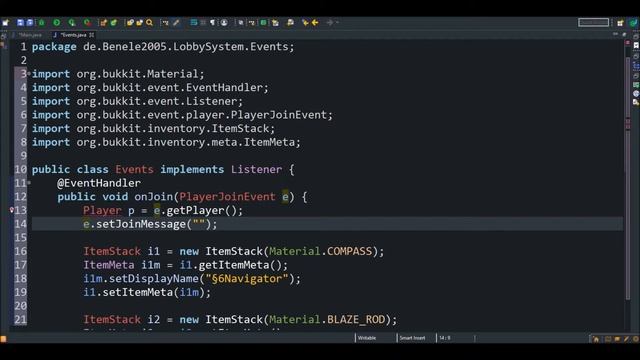Click on 'setJoinMessage' in line 14
The width and height of the screenshot is (640, 360).
click(141, 224)
